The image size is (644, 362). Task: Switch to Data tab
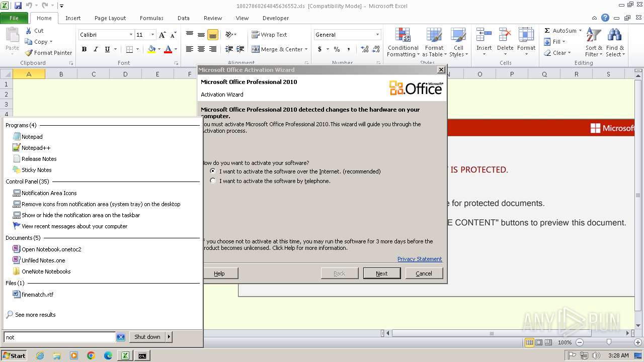(184, 18)
